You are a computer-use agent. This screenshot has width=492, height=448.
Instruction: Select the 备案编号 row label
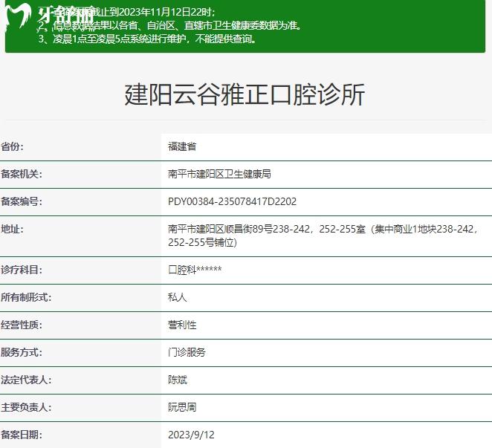pyautogui.click(x=22, y=201)
